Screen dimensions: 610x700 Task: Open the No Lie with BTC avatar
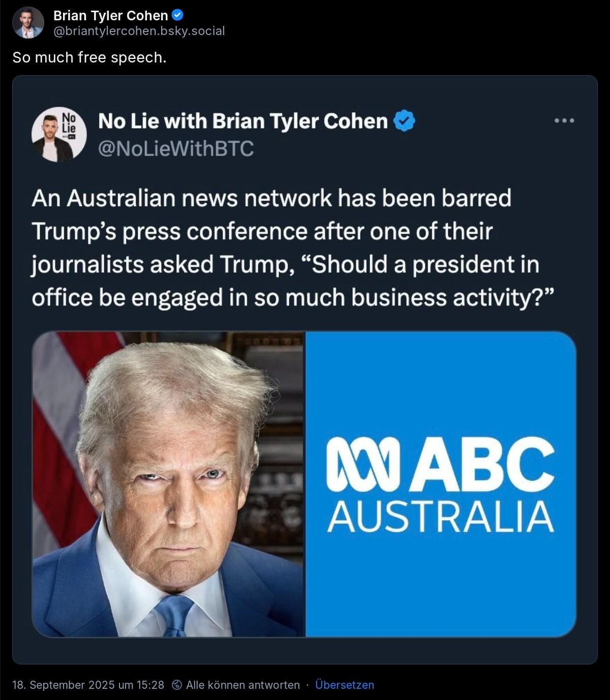pyautogui.click(x=59, y=135)
